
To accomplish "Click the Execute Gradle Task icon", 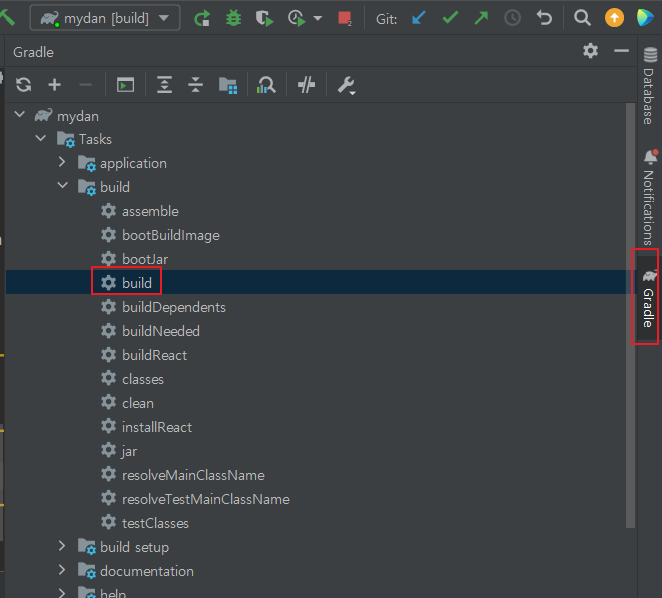I will [125, 85].
